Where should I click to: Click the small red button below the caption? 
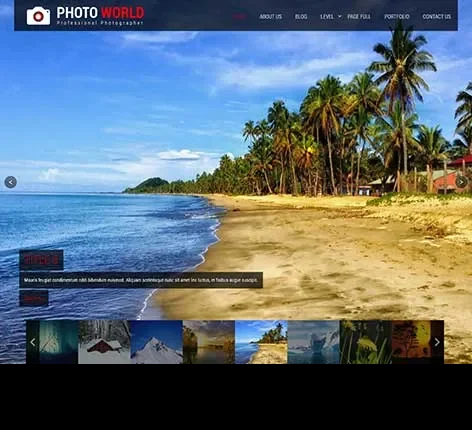pos(34,298)
